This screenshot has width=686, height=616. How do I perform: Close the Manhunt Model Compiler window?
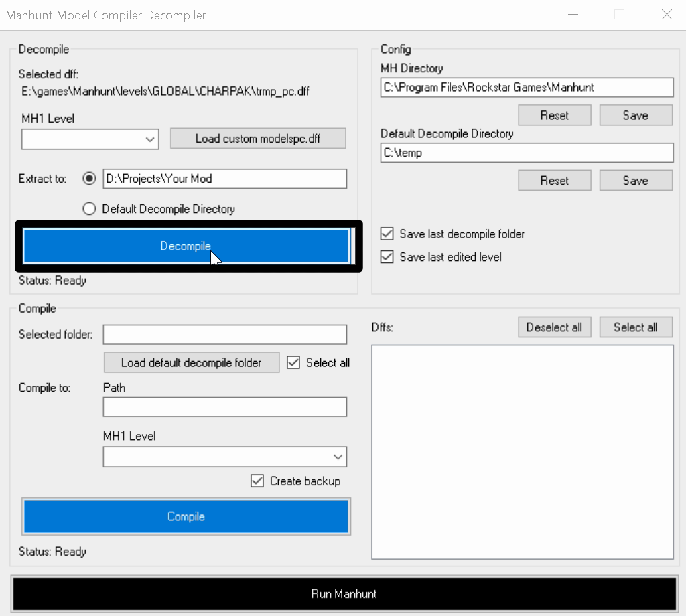tap(667, 15)
